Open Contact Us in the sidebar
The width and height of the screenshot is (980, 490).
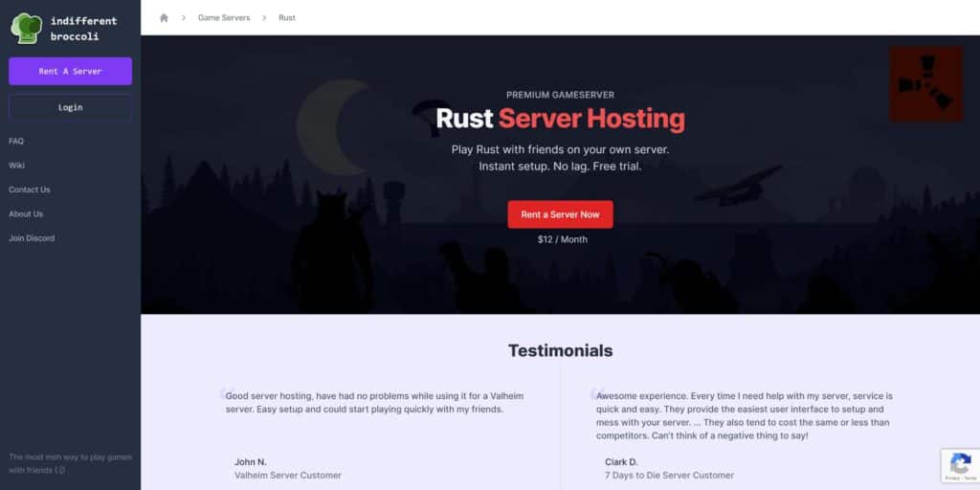[30, 189]
